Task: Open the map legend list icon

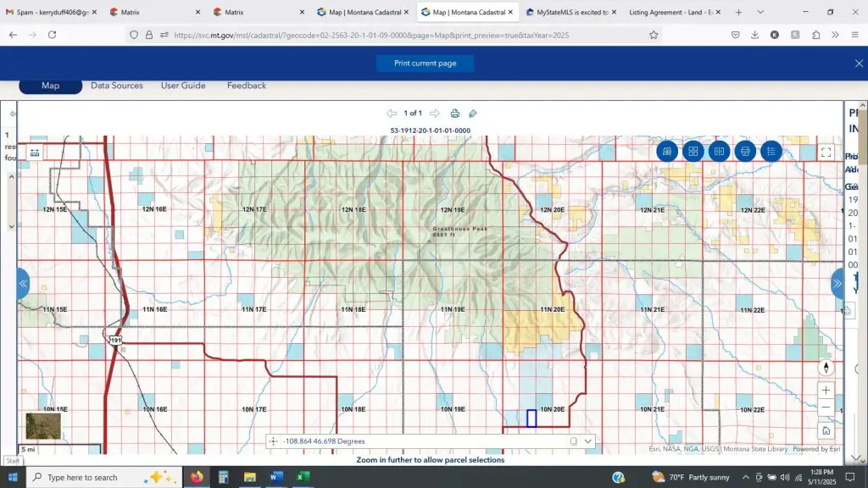Action: [771, 152]
